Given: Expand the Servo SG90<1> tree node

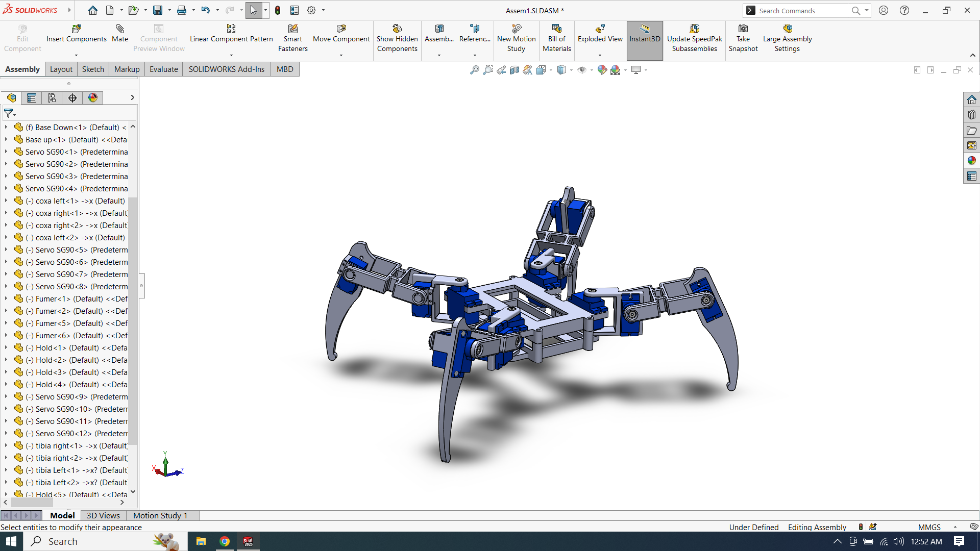Looking at the screenshot, I should pyautogui.click(x=6, y=152).
